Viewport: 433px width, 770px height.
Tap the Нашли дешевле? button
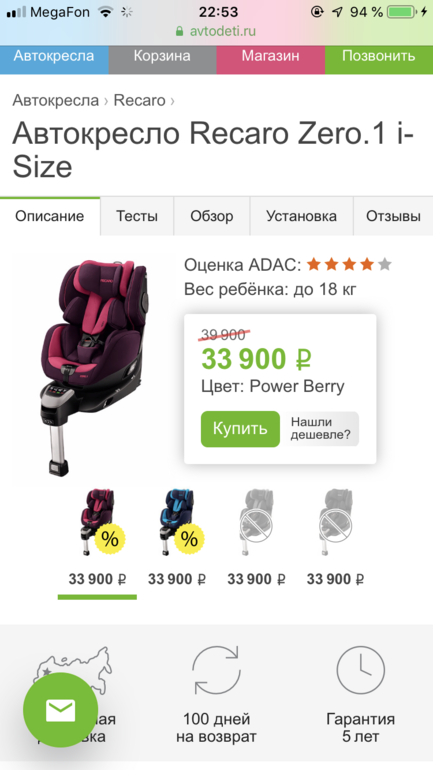pyautogui.click(x=321, y=429)
